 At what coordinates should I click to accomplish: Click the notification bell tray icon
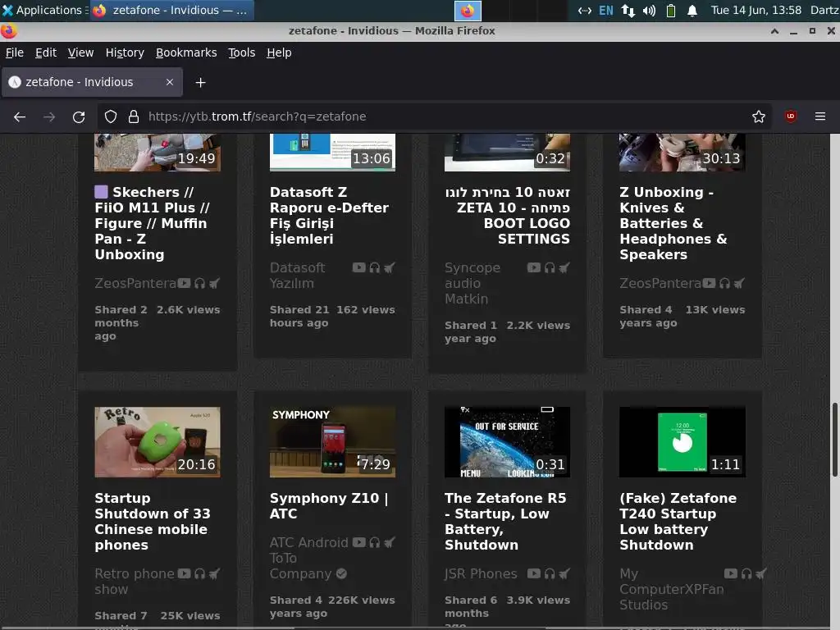692,10
